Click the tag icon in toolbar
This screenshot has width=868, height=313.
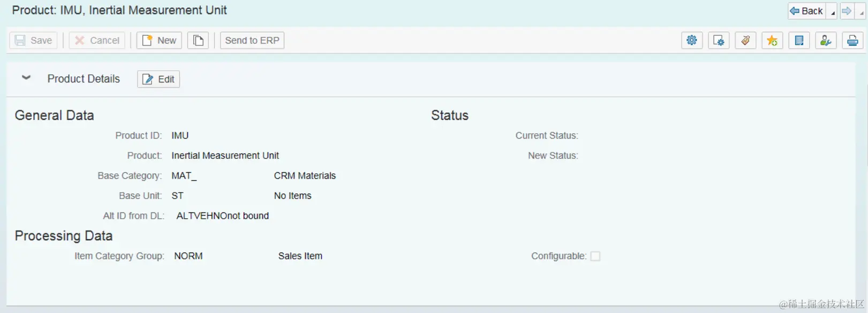(x=745, y=40)
